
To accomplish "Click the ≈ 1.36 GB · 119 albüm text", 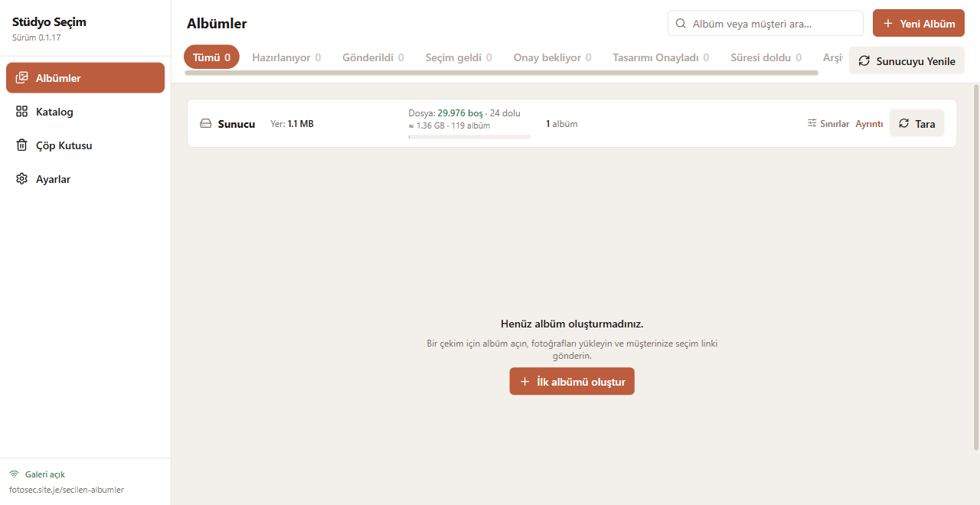I will [449, 125].
